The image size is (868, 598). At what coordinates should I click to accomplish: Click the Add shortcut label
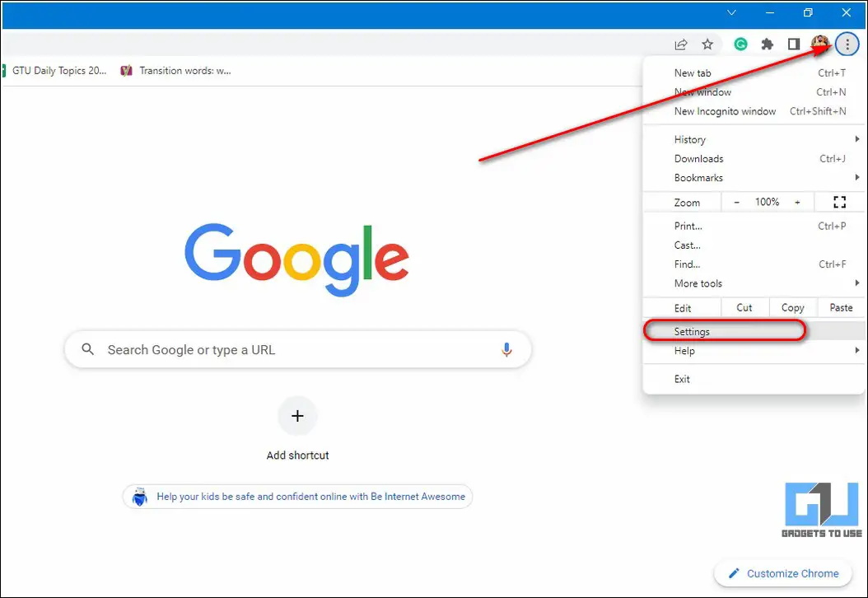click(298, 456)
